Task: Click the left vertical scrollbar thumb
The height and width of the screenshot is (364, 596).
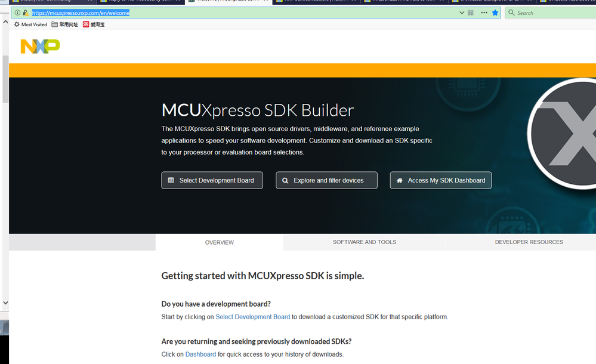Action: [5, 79]
